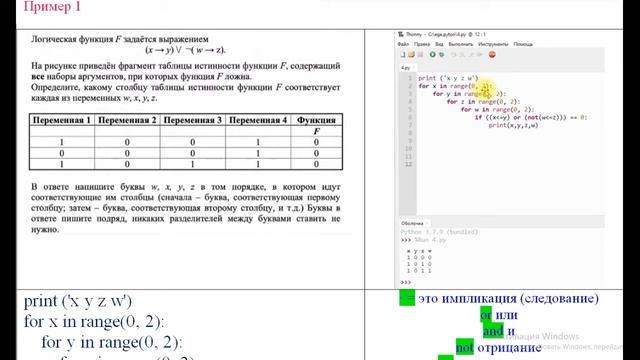Image resolution: width=640 pixels, height=360 pixels.
Task: Open the Инструменты menu in Thonny
Action: (493, 44)
